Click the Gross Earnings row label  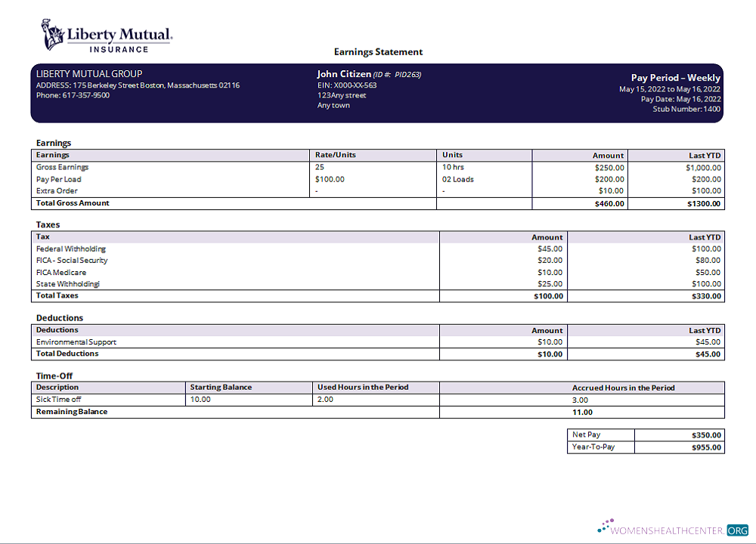pyautogui.click(x=63, y=167)
